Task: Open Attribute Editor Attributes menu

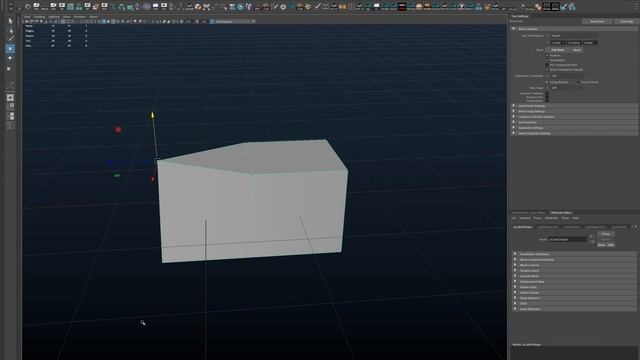Action: pos(552,218)
